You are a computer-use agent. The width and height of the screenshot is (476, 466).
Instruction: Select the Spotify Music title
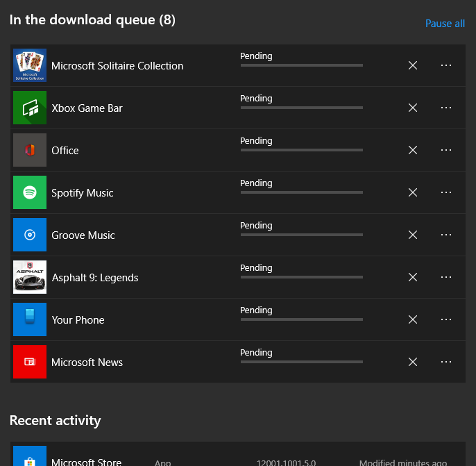point(83,193)
